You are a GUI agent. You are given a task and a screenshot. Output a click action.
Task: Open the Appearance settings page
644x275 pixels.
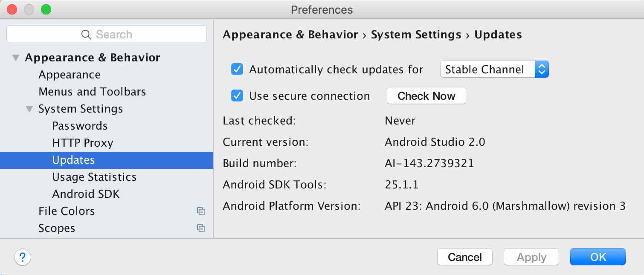tap(70, 75)
